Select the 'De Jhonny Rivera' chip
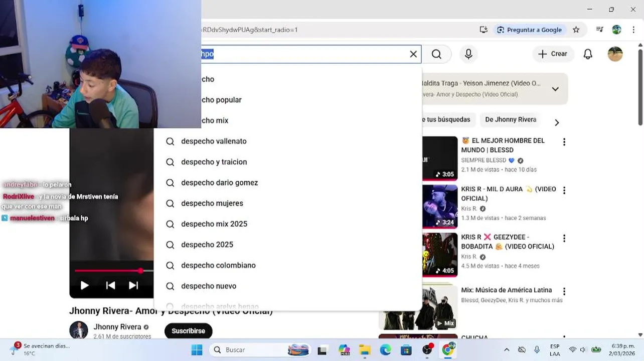 click(511, 119)
